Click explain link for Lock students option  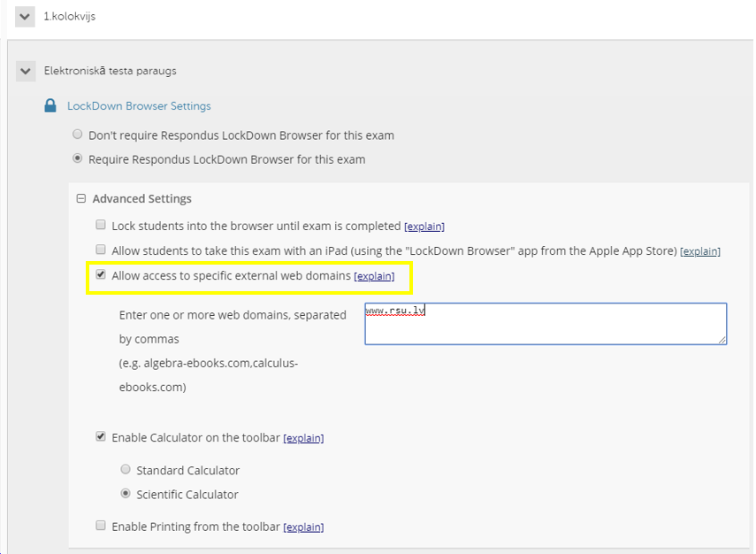pos(424,227)
